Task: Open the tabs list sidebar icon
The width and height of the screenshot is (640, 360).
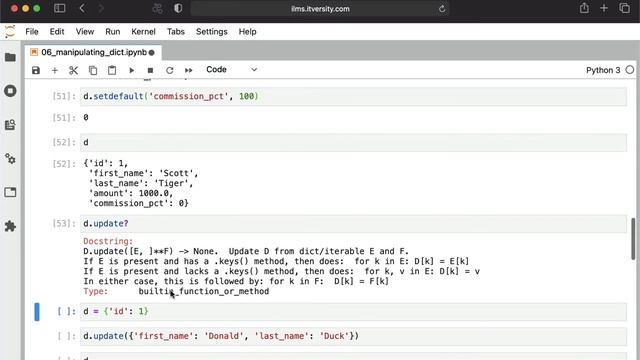Action: point(10,192)
